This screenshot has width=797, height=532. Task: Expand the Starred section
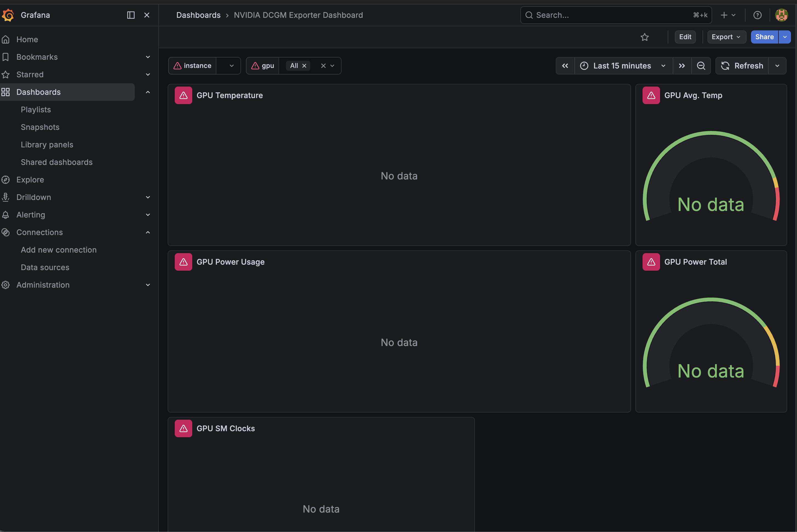pos(148,75)
